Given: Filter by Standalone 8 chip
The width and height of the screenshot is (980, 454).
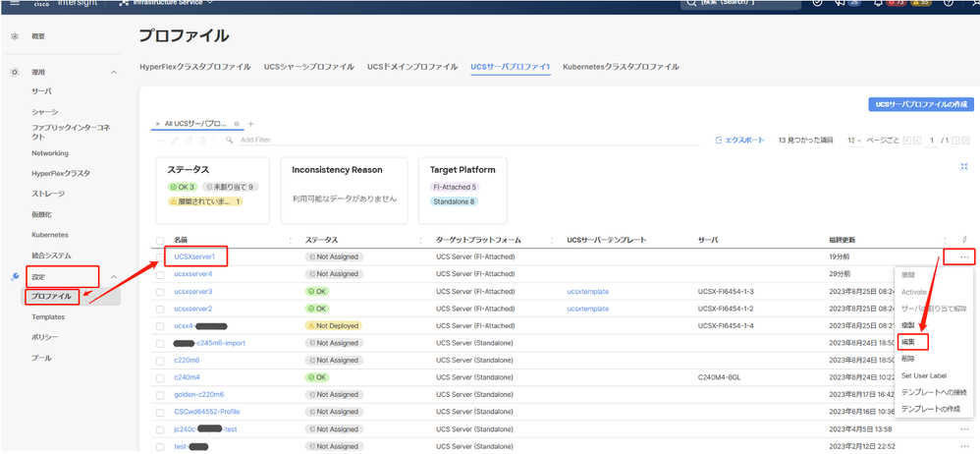Looking at the screenshot, I should click(x=455, y=201).
